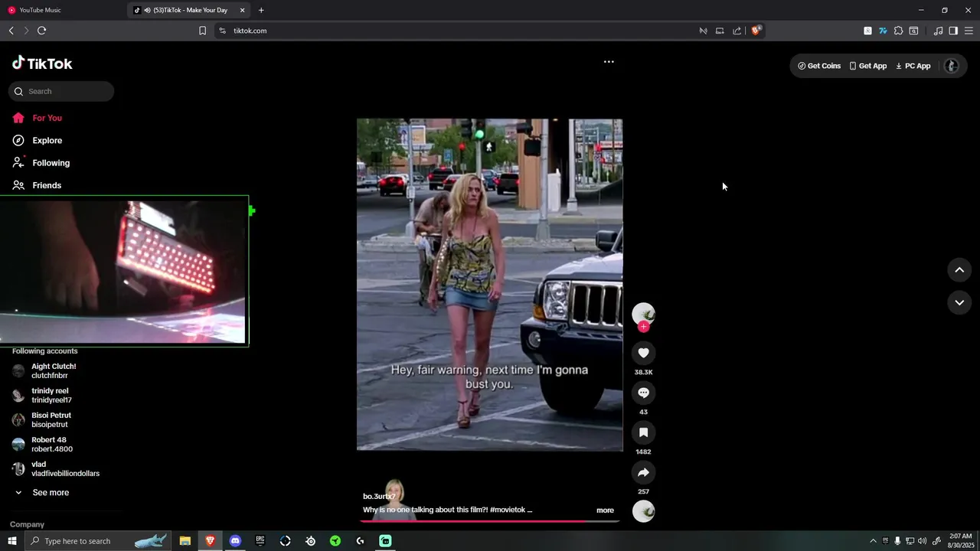Show hidden system tray icons
The height and width of the screenshot is (551, 980).
tap(873, 541)
